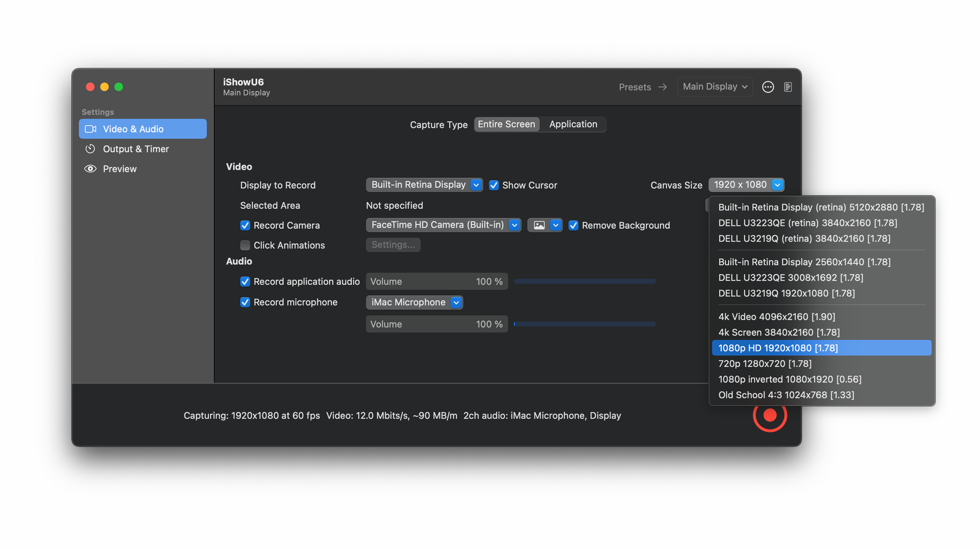Viewport: 980px width, 549px height.
Task: Open the Canvas Size 1920 x 1080 dropdown
Action: pos(746,185)
